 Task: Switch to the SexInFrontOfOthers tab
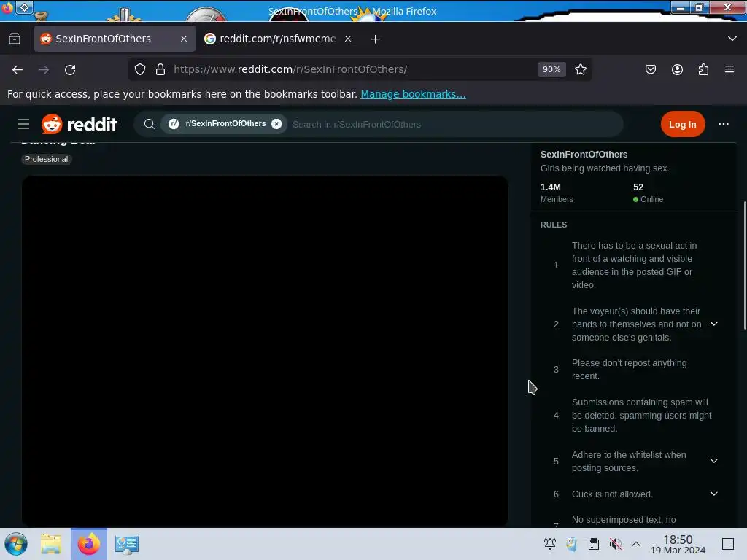(115, 39)
